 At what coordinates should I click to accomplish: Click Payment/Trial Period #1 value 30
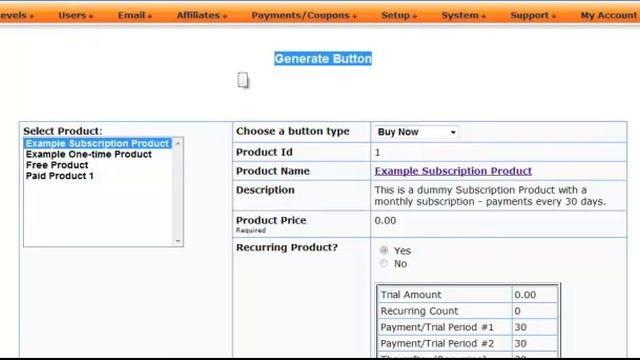pos(520,327)
